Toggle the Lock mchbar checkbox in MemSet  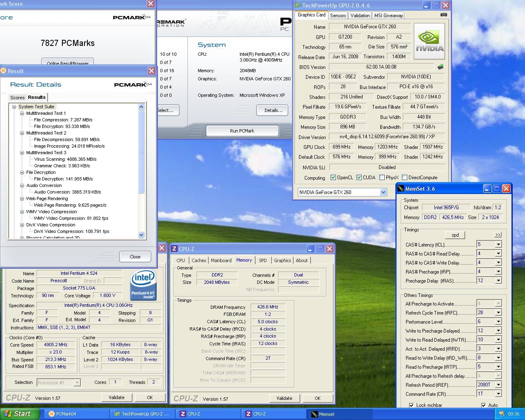pyautogui.click(x=411, y=405)
